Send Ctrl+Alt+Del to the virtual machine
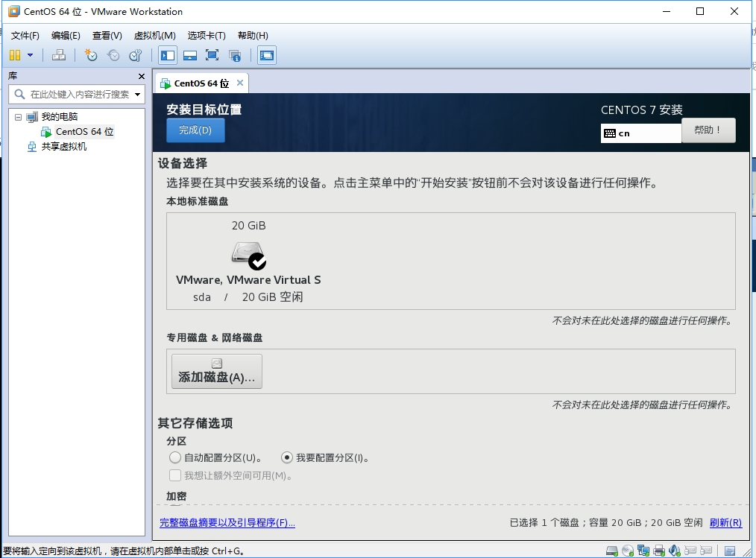Viewport: 756px width, 558px height. point(59,55)
